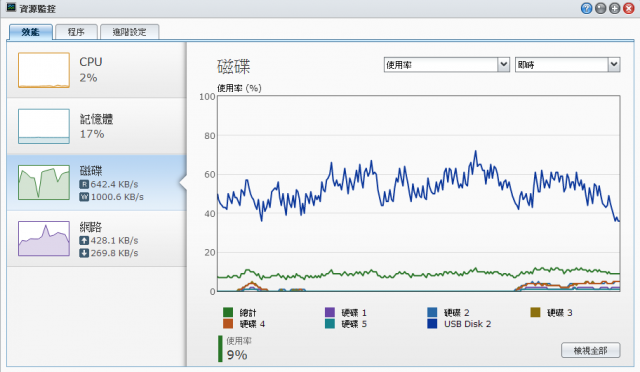Viewport: 640px width, 372px height.
Task: Click the network upload arrow icon
Action: click(x=84, y=241)
